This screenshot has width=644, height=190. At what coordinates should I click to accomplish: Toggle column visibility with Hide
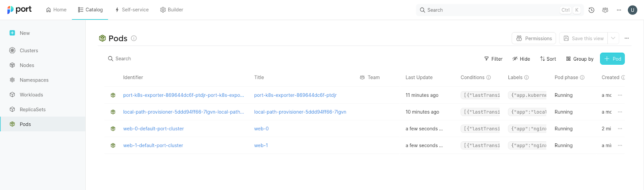pyautogui.click(x=521, y=59)
